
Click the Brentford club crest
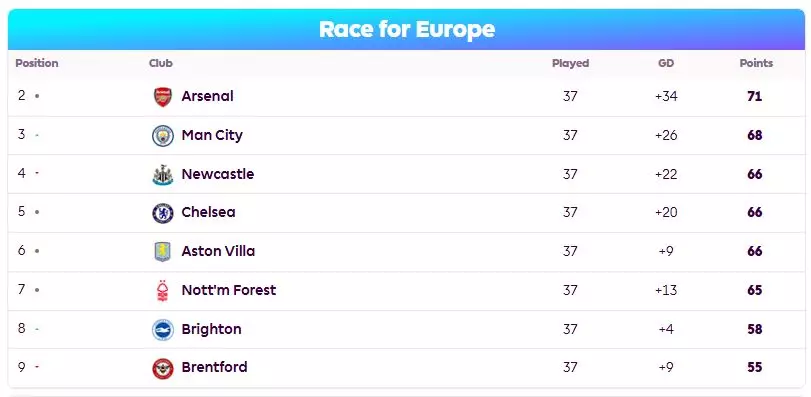[162, 368]
